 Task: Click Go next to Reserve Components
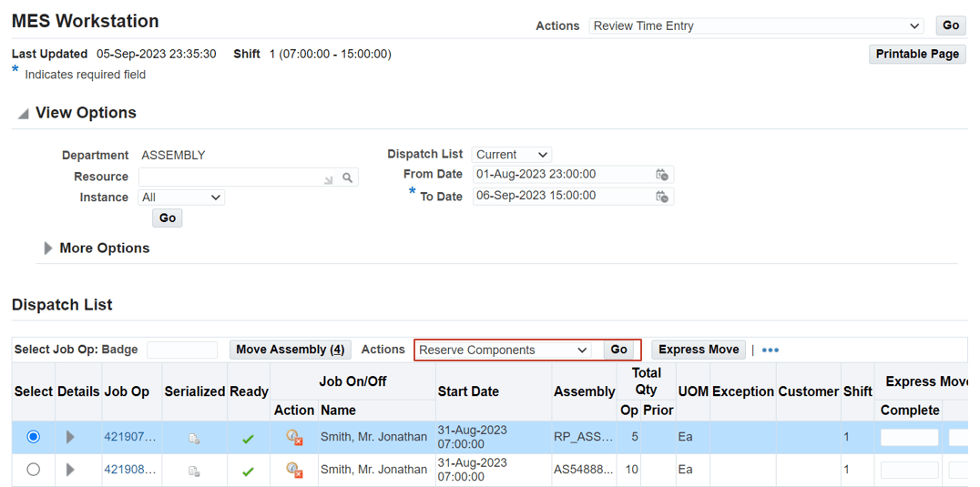618,350
